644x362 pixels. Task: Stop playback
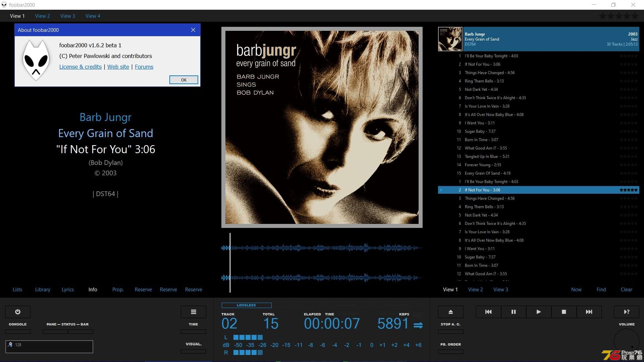564,312
